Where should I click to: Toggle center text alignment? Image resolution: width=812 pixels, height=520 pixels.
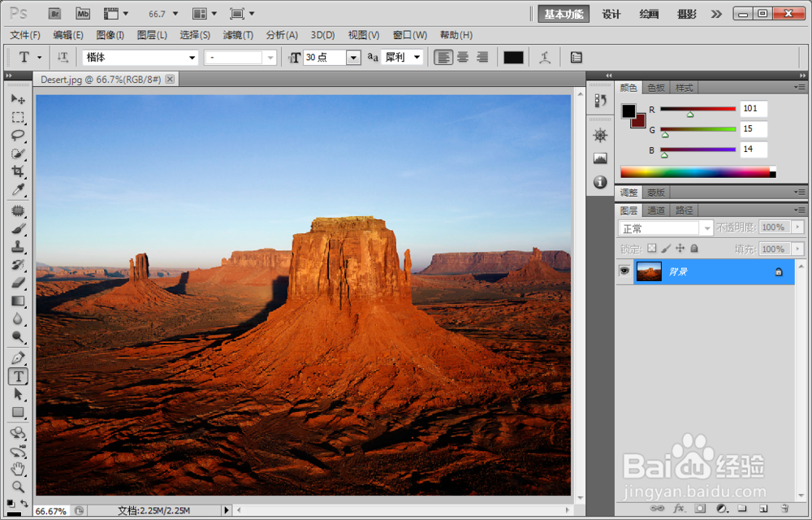tap(462, 57)
